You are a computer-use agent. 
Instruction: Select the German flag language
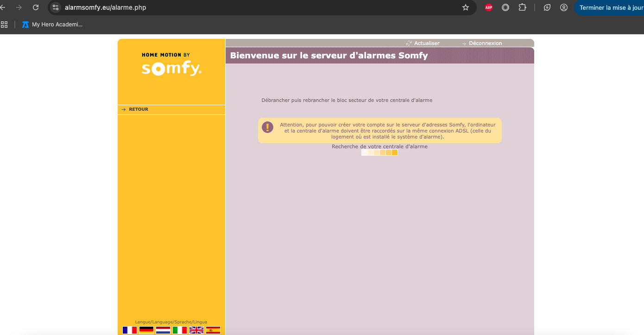pyautogui.click(x=146, y=330)
